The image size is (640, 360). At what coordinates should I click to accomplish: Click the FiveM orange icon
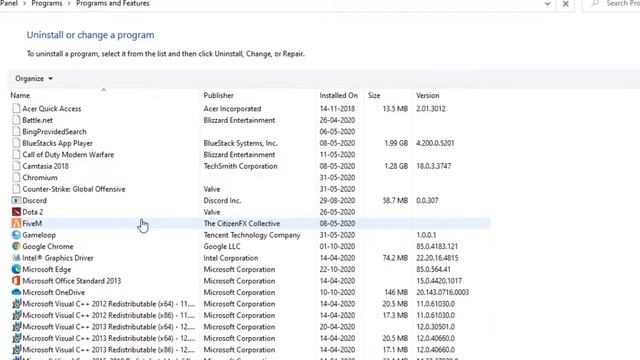[16, 223]
